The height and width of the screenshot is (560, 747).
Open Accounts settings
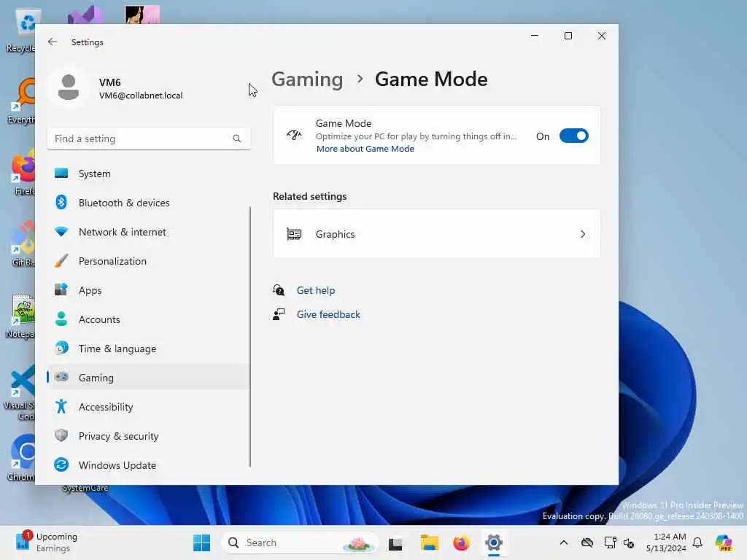(149, 319)
